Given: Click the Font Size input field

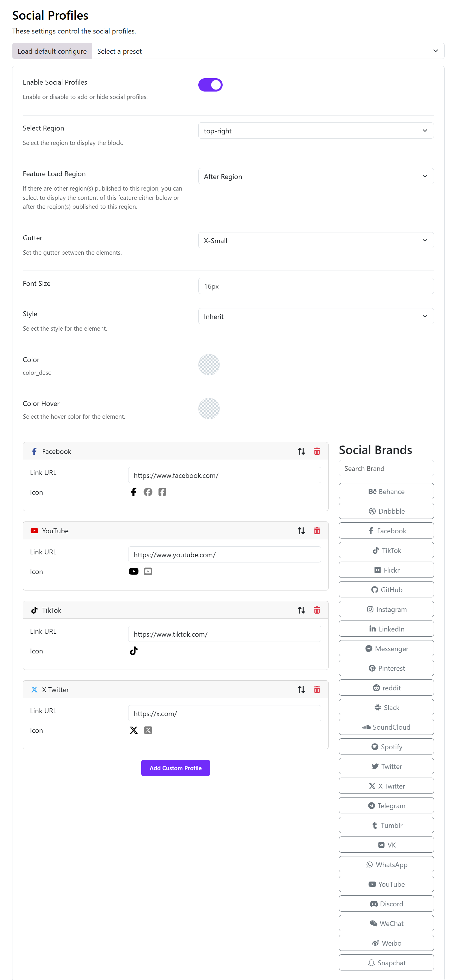Looking at the screenshot, I should click(x=316, y=286).
